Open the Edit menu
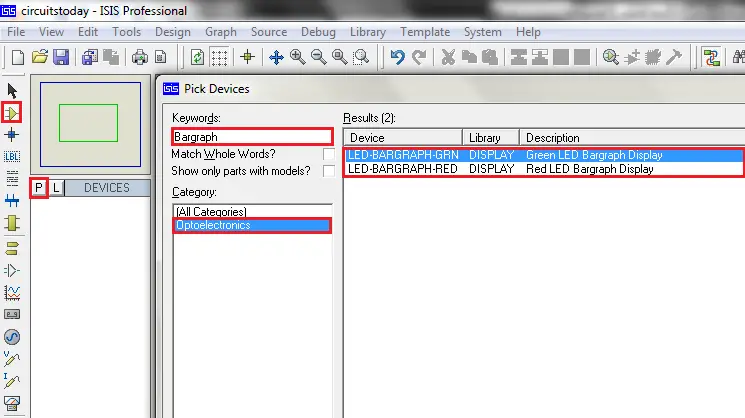745x418 pixels. coord(88,32)
